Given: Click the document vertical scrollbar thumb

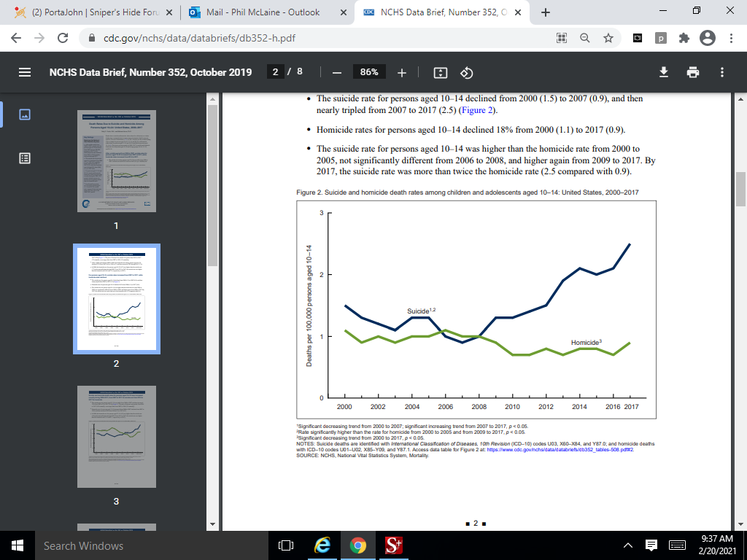Looking at the screenshot, I should pyautogui.click(x=740, y=189).
